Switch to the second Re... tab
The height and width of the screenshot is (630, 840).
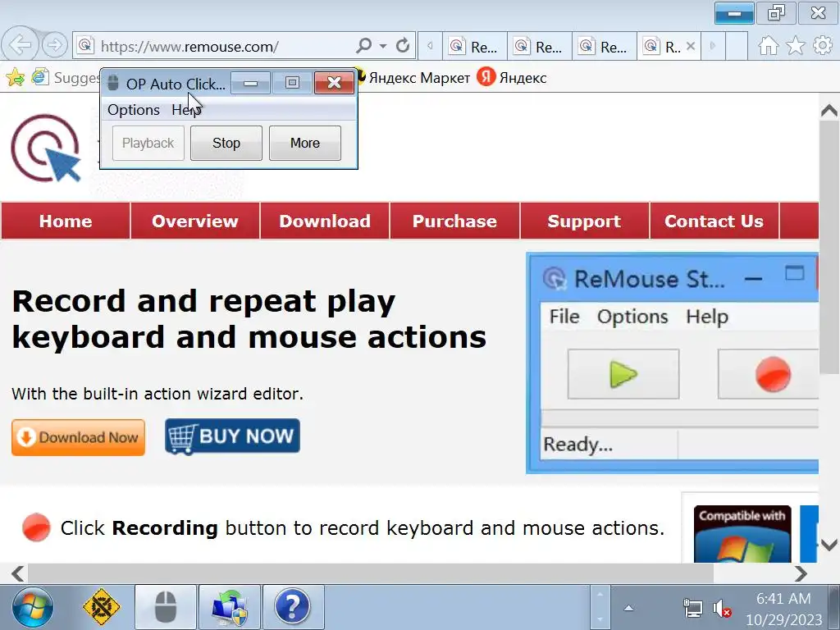(540, 47)
